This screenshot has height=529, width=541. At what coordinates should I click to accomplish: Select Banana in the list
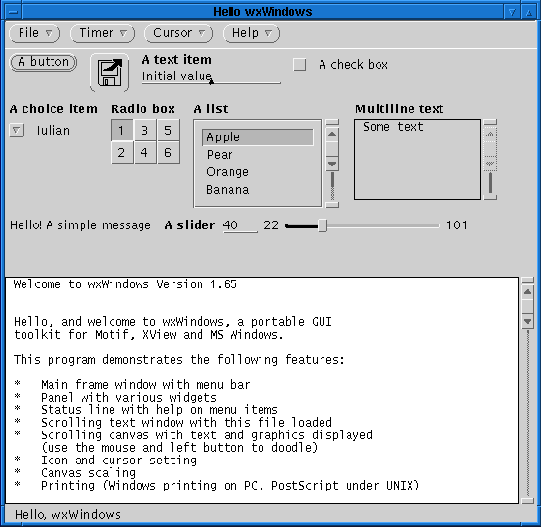click(258, 190)
